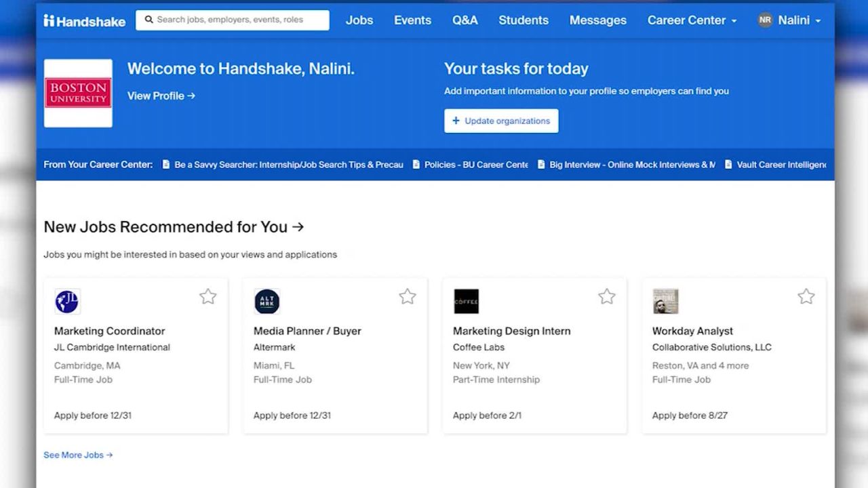Click Apply before 8/27 text
This screenshot has width=868, height=488.
(x=690, y=415)
